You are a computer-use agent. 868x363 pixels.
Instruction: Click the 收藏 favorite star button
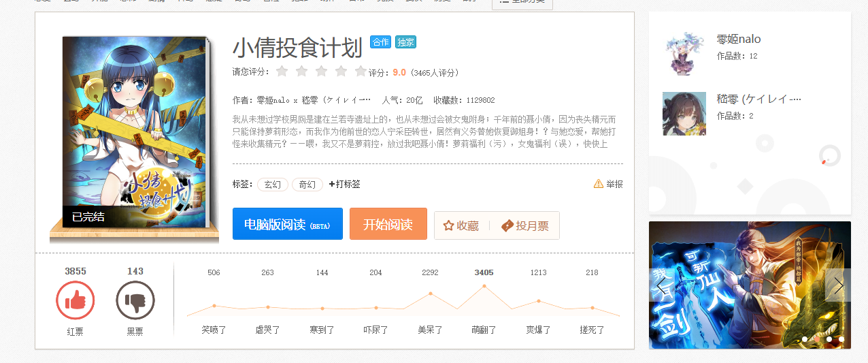tap(461, 225)
